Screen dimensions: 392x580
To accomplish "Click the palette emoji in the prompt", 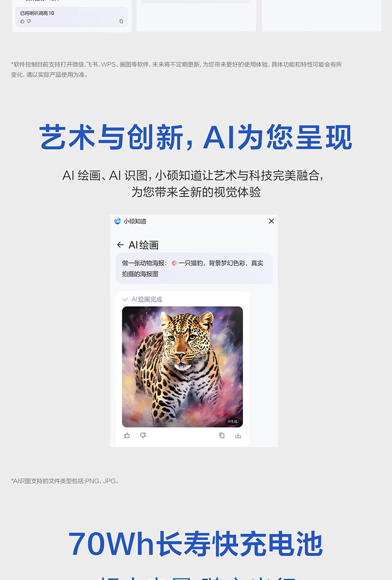I will click(174, 263).
